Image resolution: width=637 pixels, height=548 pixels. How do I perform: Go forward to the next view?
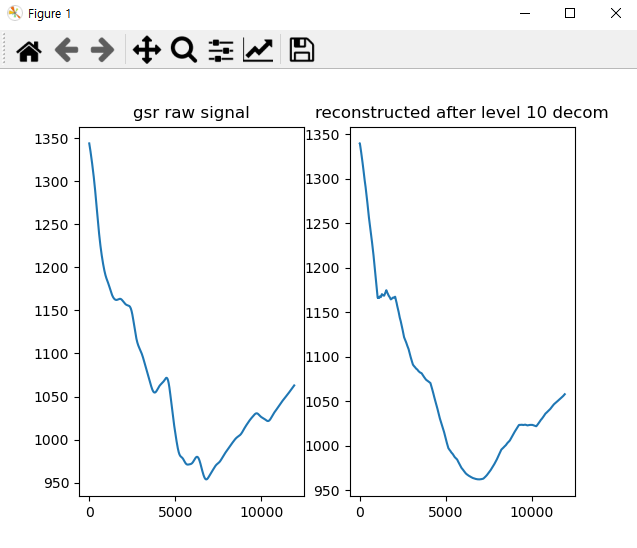click(x=102, y=50)
